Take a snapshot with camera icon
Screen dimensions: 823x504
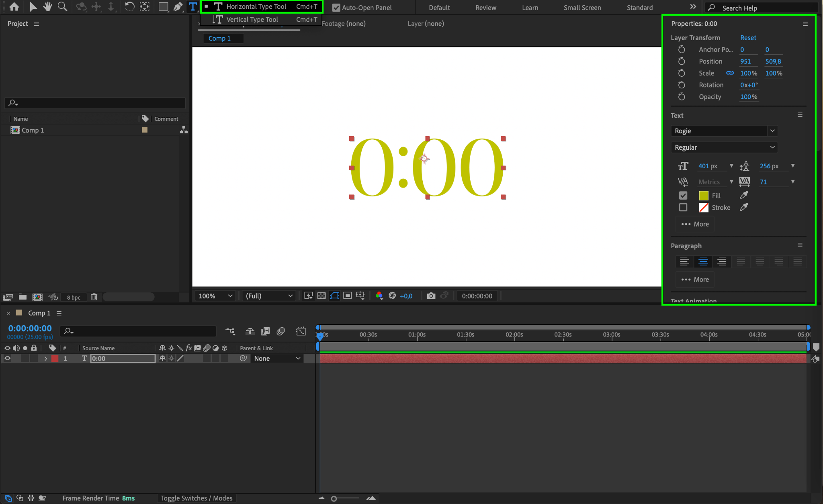coord(431,296)
